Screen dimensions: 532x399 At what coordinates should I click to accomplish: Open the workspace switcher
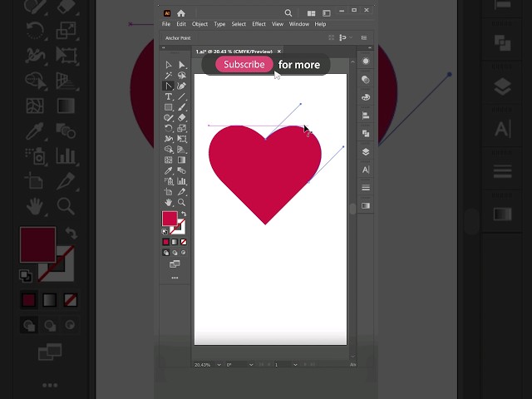point(327,13)
